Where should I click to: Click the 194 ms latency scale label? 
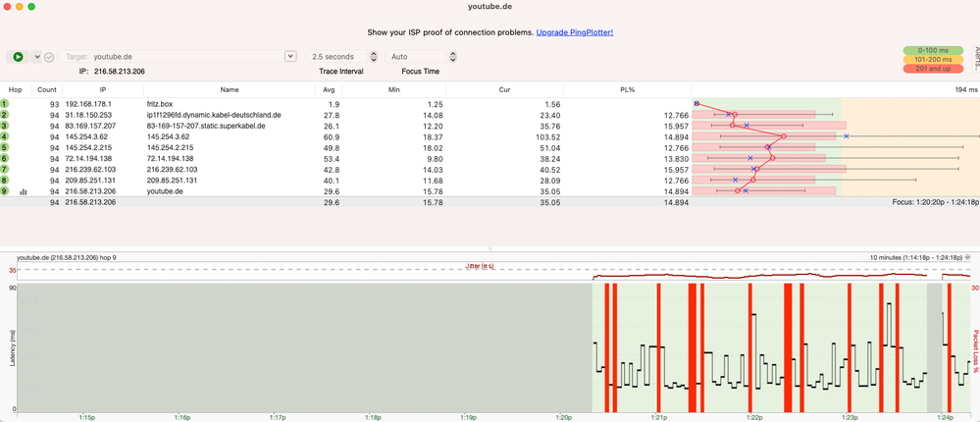click(x=966, y=90)
